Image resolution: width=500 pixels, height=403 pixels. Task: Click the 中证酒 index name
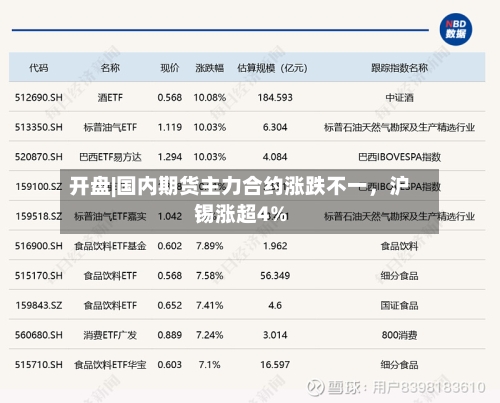coord(399,98)
